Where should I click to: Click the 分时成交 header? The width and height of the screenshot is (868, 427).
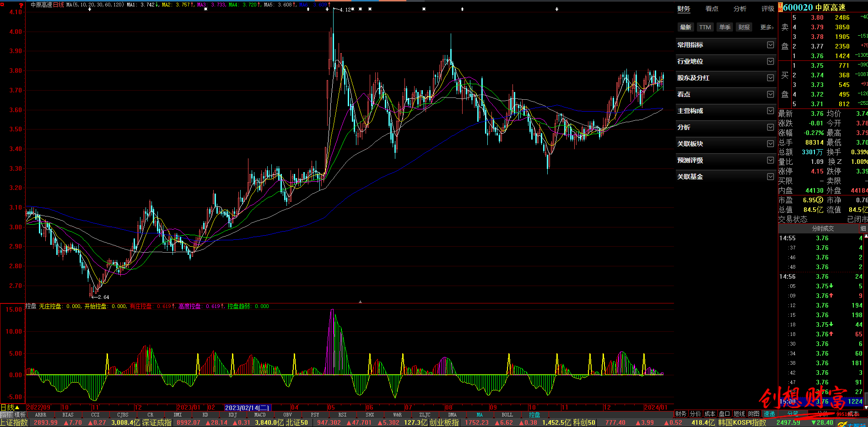(823, 228)
